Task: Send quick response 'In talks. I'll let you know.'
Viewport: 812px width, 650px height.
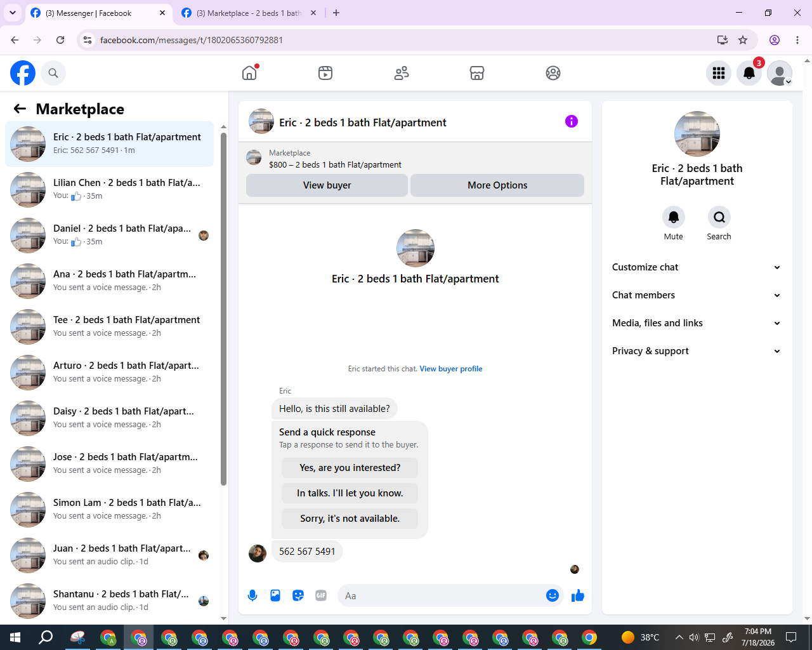Action: pos(350,493)
